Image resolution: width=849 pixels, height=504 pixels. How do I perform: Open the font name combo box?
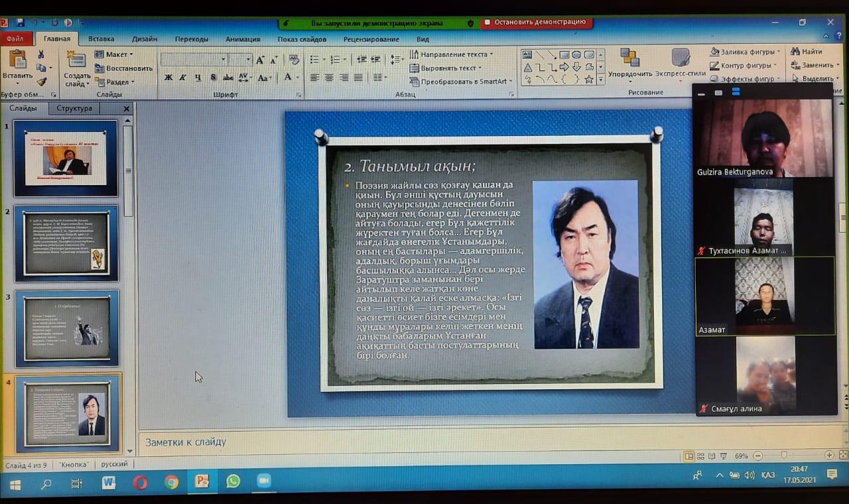(192, 60)
